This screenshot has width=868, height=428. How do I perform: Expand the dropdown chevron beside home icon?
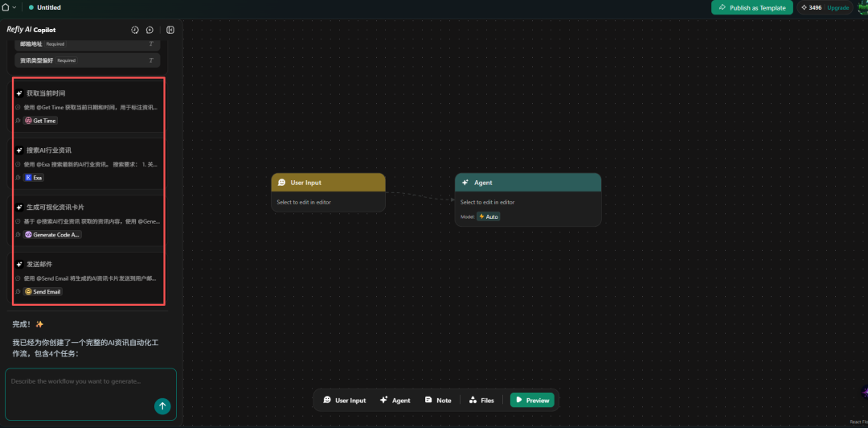point(14,8)
